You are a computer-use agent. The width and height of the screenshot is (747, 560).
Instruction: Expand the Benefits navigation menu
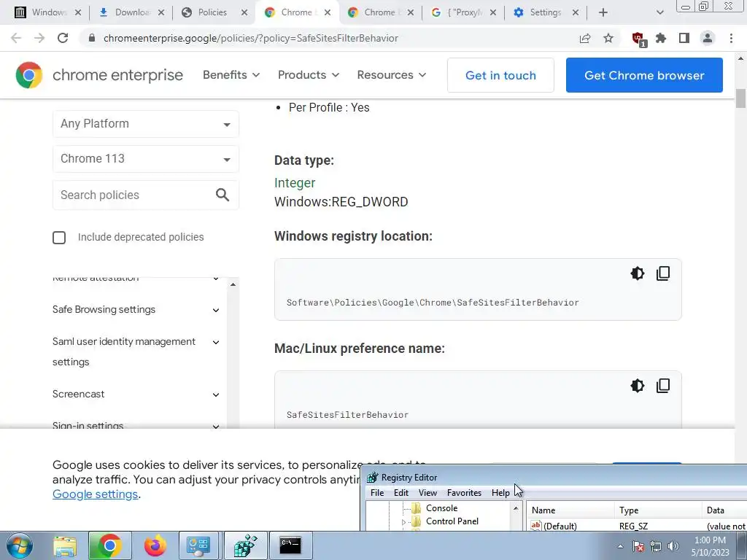coord(231,75)
